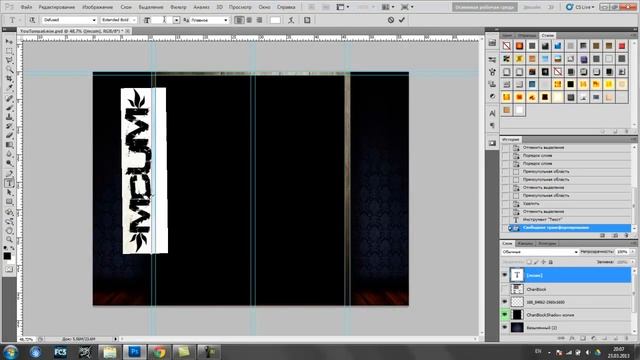
Task: Open the Редактирование menu
Action: click(x=57, y=7)
